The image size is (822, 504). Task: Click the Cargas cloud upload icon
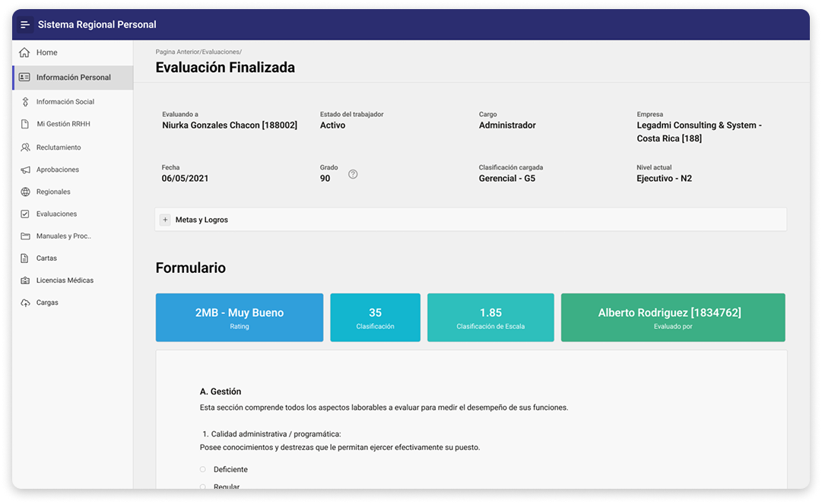point(25,303)
